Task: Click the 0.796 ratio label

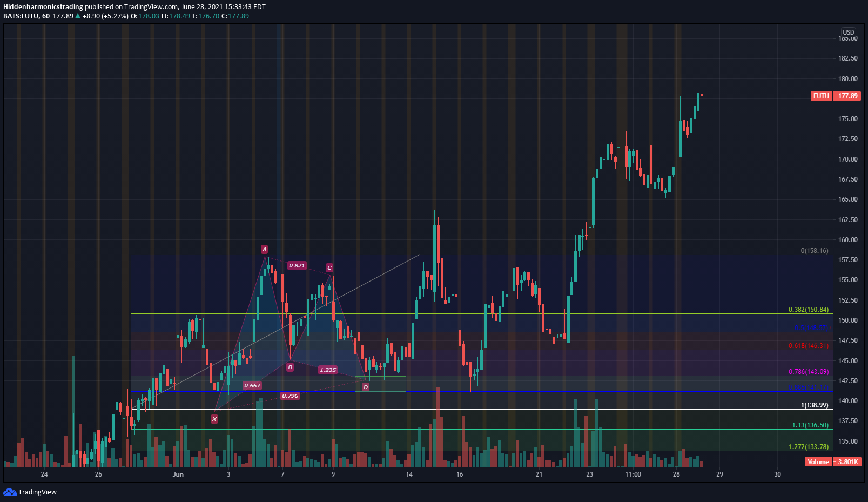Action: tap(290, 396)
